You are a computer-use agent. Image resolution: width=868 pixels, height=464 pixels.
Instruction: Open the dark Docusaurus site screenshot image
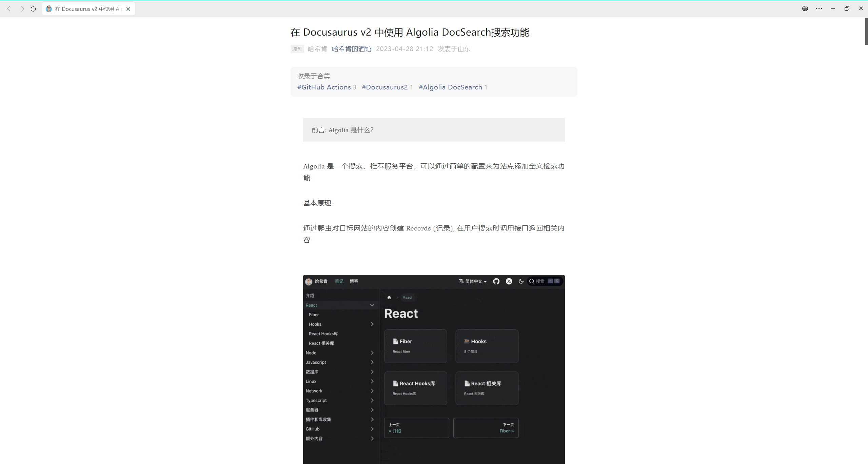[434, 369]
